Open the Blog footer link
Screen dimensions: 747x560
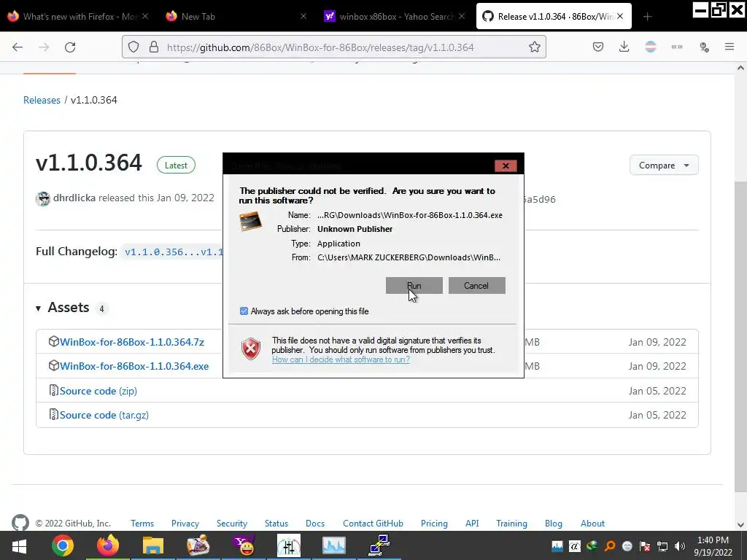coord(554,524)
